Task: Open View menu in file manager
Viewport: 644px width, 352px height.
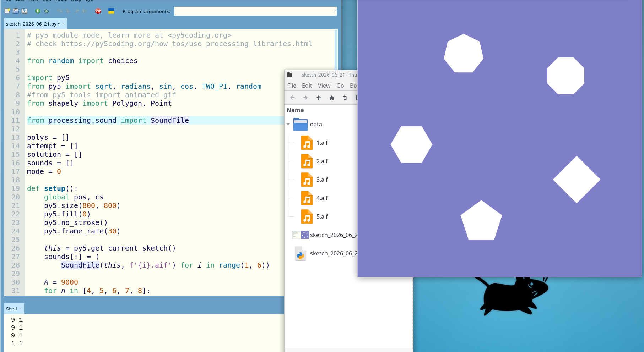Action: (x=324, y=86)
